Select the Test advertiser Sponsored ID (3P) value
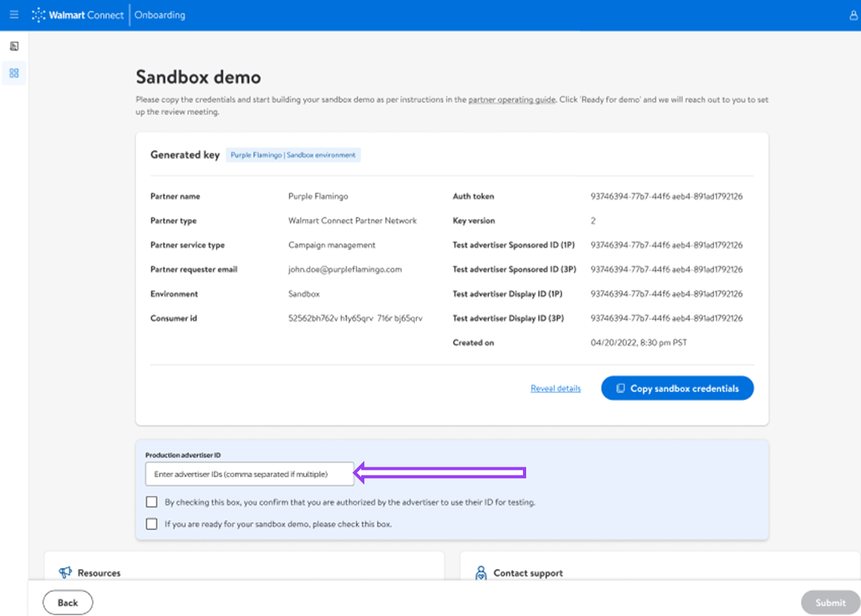Viewport: 861px width, 616px height. [x=667, y=270]
